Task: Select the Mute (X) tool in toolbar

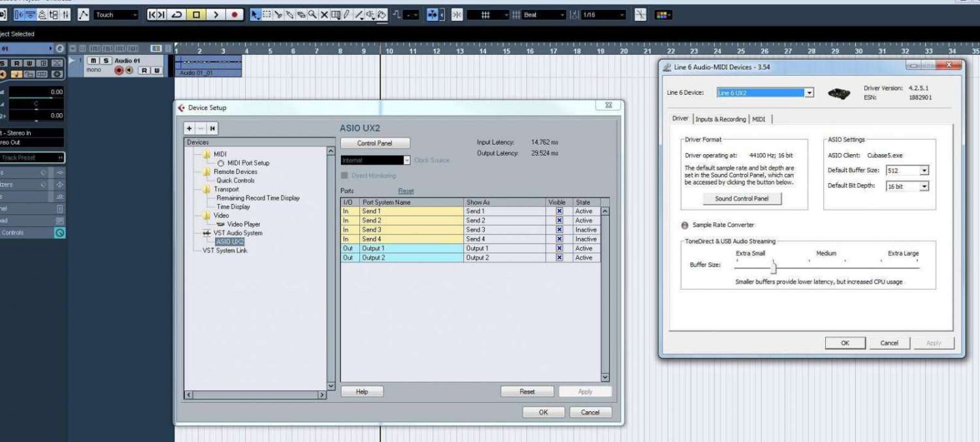Action: 324,15
